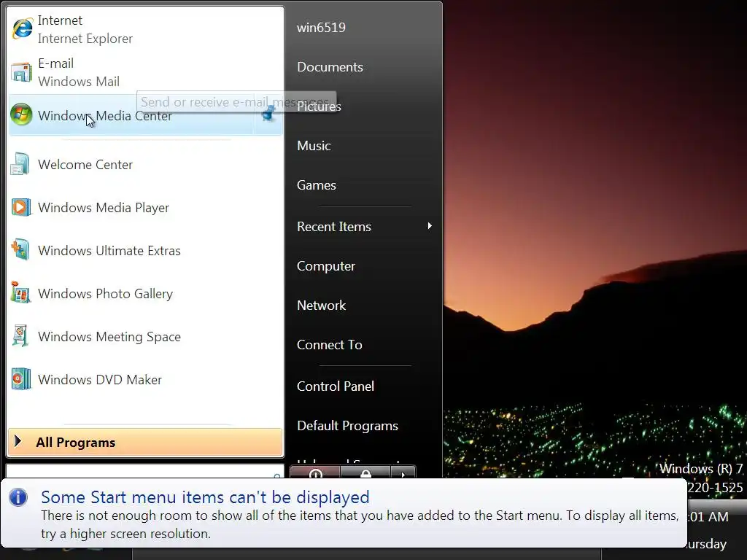
Task: Open Pictures from Start menu
Action: pos(319,106)
